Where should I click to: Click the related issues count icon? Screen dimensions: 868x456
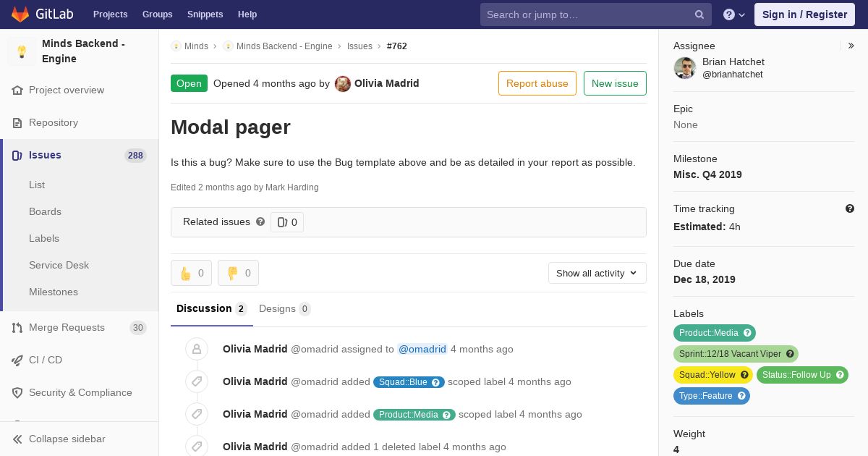click(282, 222)
